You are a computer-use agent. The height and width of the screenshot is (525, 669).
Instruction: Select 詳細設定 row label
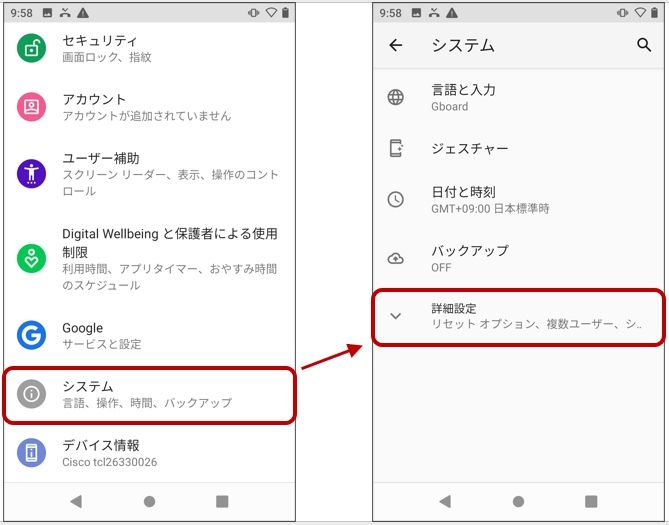tap(454, 308)
